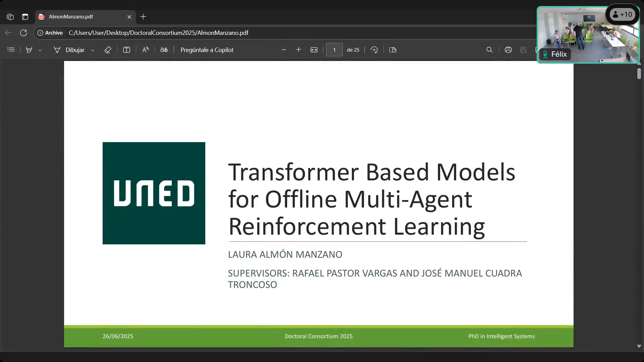Zoom in with the plus button
The width and height of the screenshot is (644, 362).
point(299,50)
